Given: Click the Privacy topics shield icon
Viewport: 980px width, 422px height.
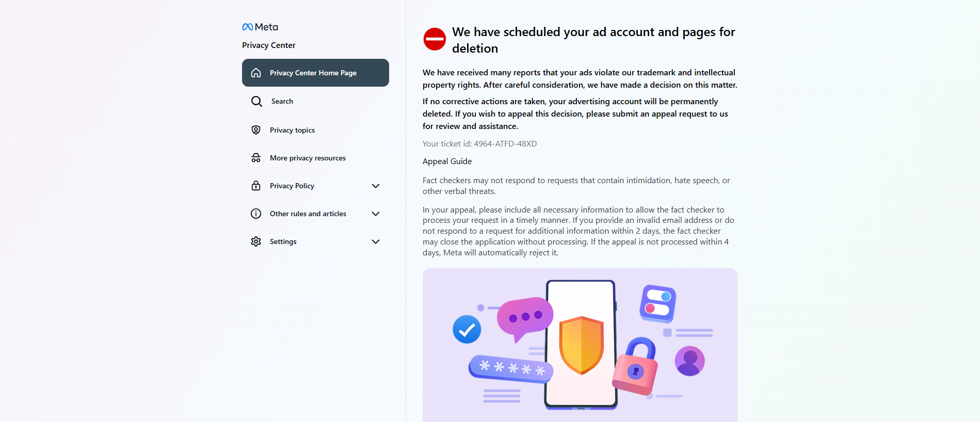Looking at the screenshot, I should [x=256, y=130].
